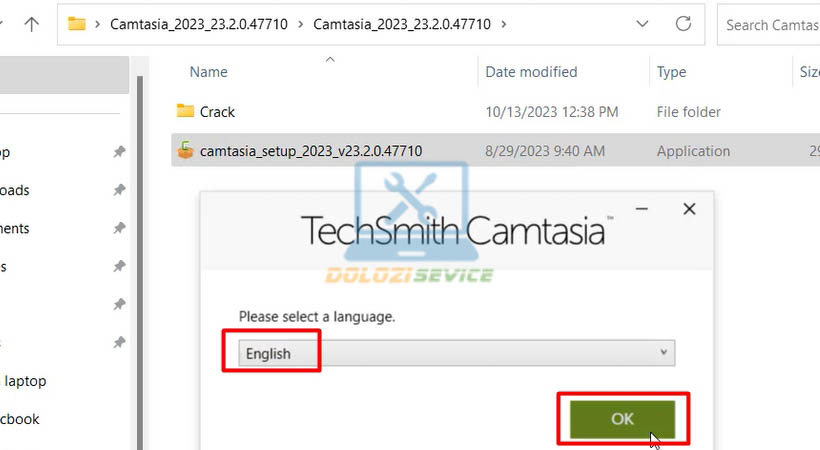The height and width of the screenshot is (450, 820).
Task: Expand chevron between the two breadcrumbs
Action: [301, 24]
